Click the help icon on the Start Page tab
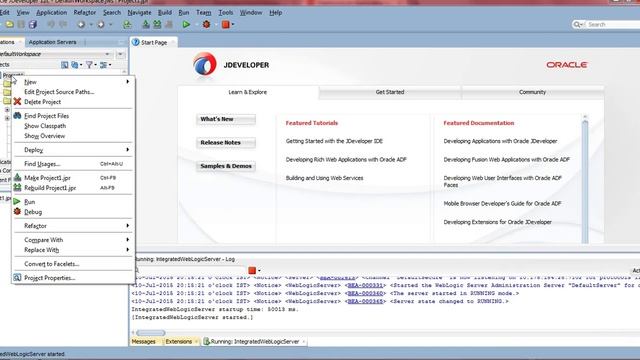This screenshot has width=640, height=360. point(136,42)
